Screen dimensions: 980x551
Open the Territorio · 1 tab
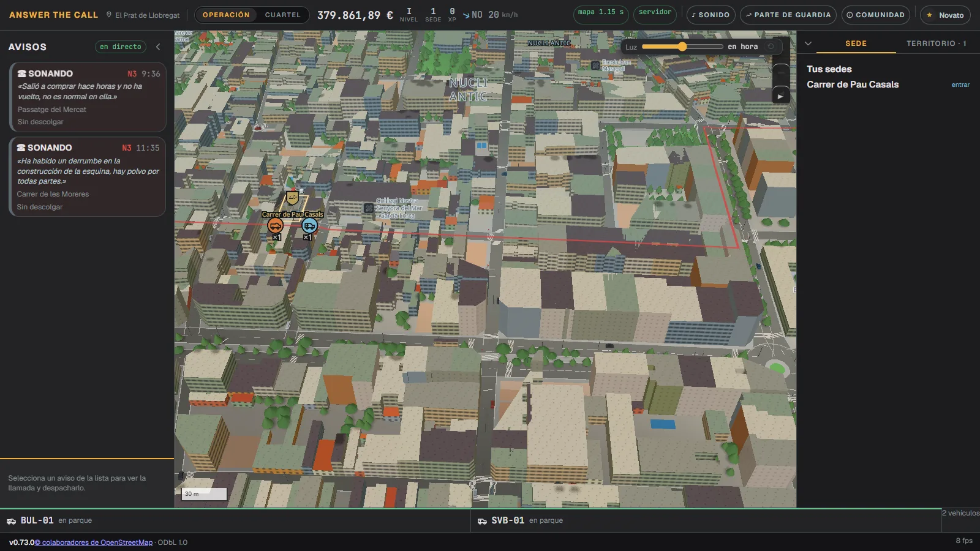[936, 43]
